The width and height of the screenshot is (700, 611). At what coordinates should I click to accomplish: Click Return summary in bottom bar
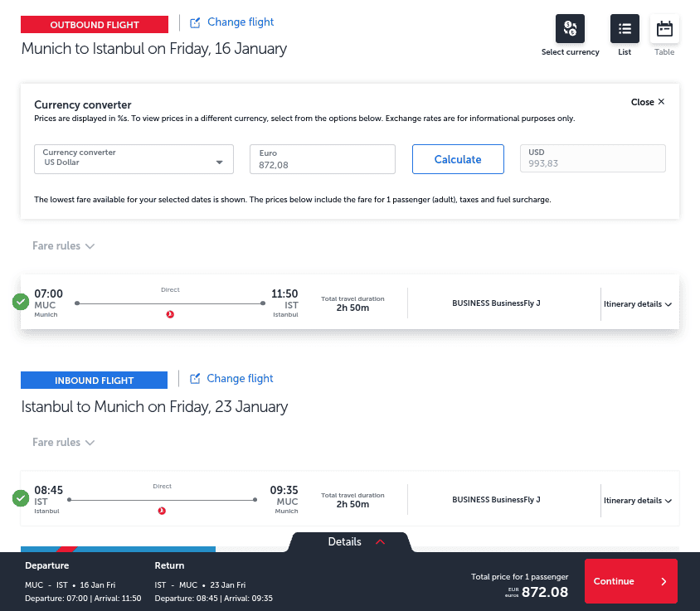coord(213,582)
